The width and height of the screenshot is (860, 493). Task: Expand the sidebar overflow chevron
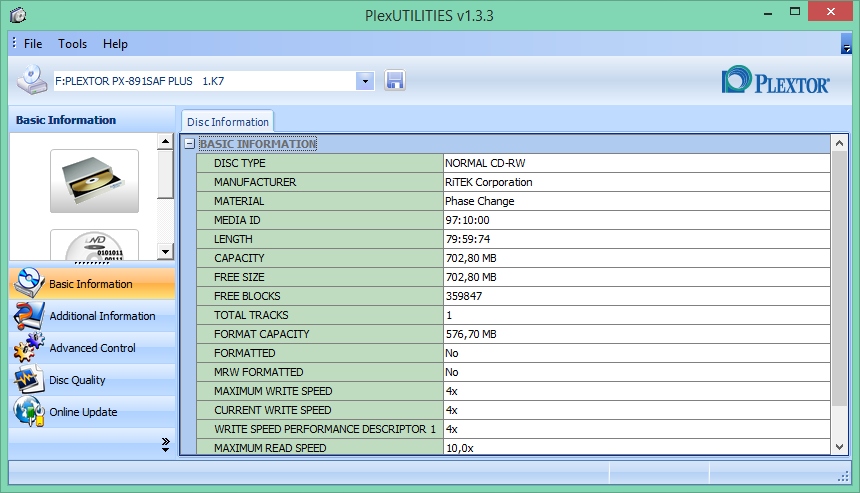pyautogui.click(x=165, y=443)
